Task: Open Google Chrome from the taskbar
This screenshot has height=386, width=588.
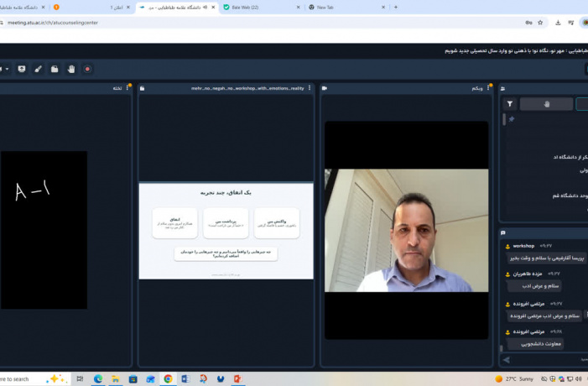Action: pos(168,379)
